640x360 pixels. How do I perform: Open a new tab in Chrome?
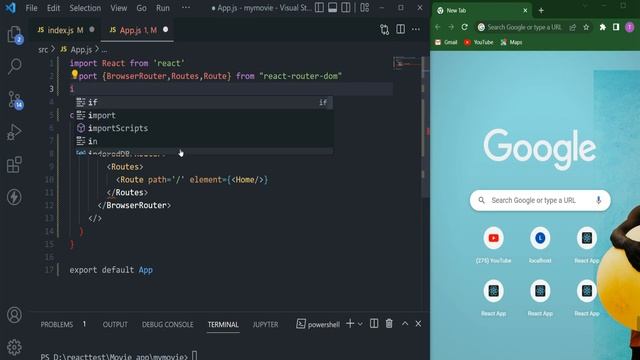[x=541, y=11]
